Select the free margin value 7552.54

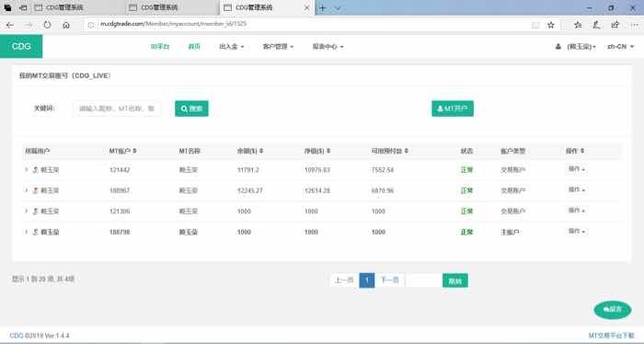coord(383,170)
